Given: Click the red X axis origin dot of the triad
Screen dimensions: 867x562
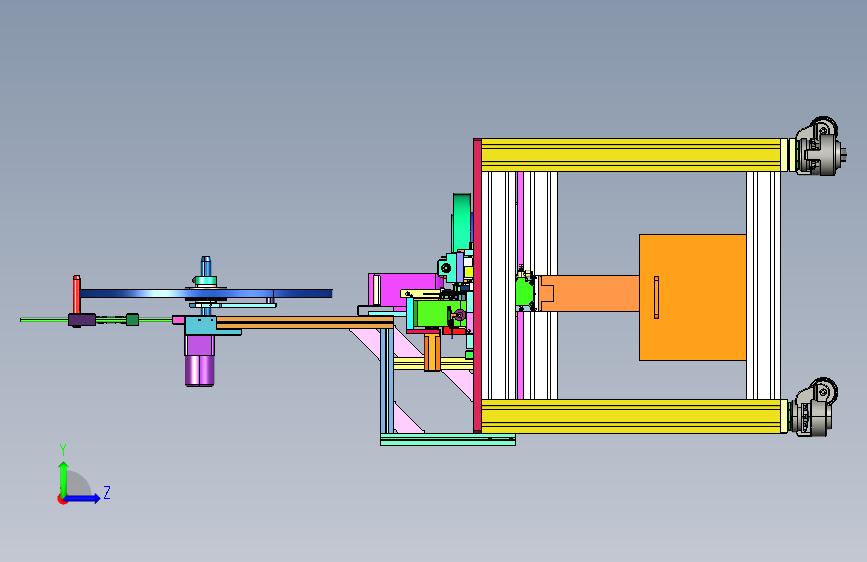Looking at the screenshot, I should [62, 499].
